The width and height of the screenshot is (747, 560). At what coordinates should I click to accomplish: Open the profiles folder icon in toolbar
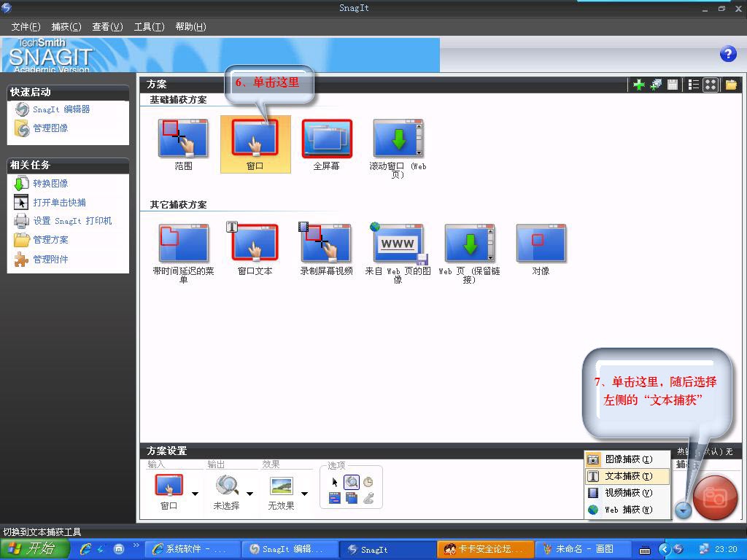tap(731, 85)
